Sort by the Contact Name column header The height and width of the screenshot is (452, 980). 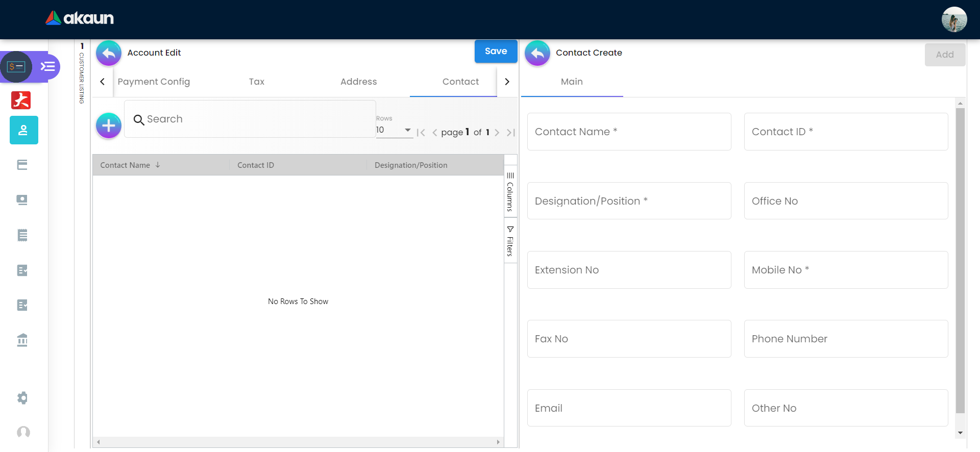click(x=126, y=165)
